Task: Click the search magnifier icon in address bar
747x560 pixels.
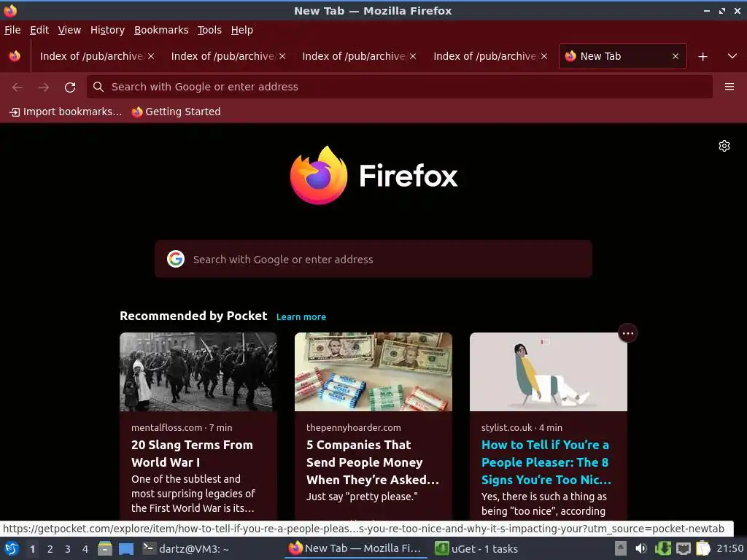Action: coord(98,87)
